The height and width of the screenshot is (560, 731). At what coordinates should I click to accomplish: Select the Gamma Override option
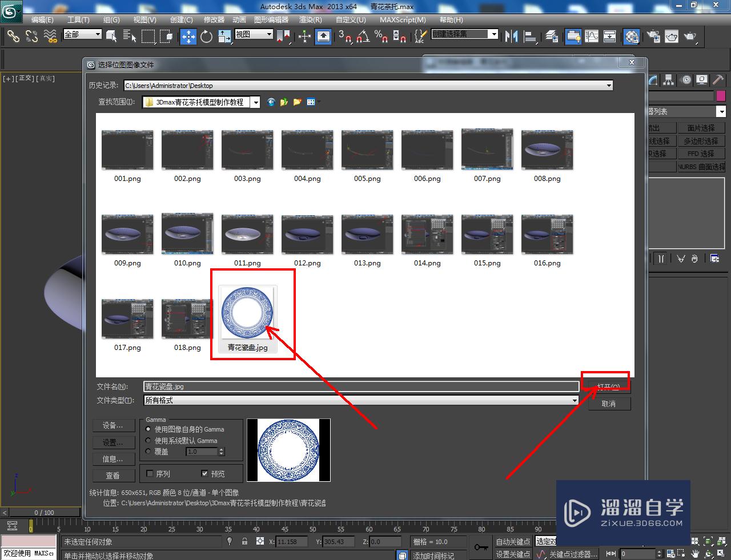148,452
